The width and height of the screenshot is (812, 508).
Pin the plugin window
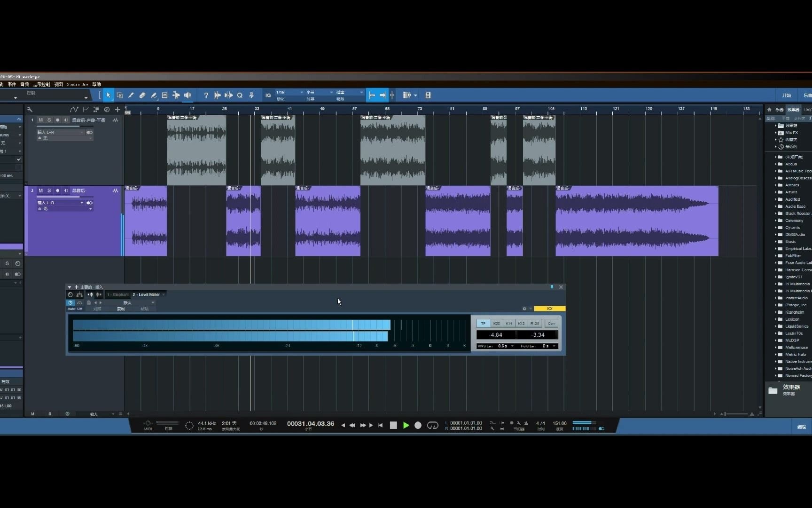click(x=552, y=287)
